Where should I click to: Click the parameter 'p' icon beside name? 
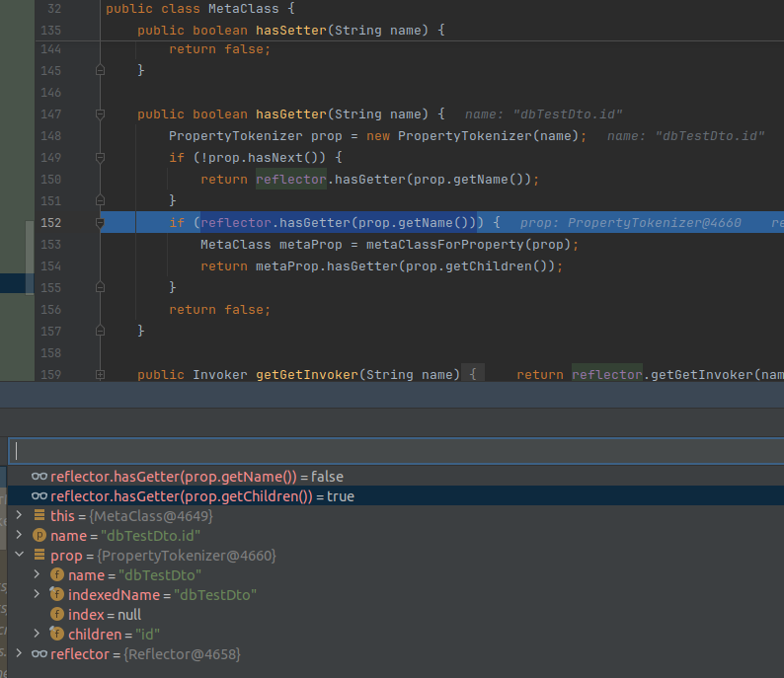39,535
